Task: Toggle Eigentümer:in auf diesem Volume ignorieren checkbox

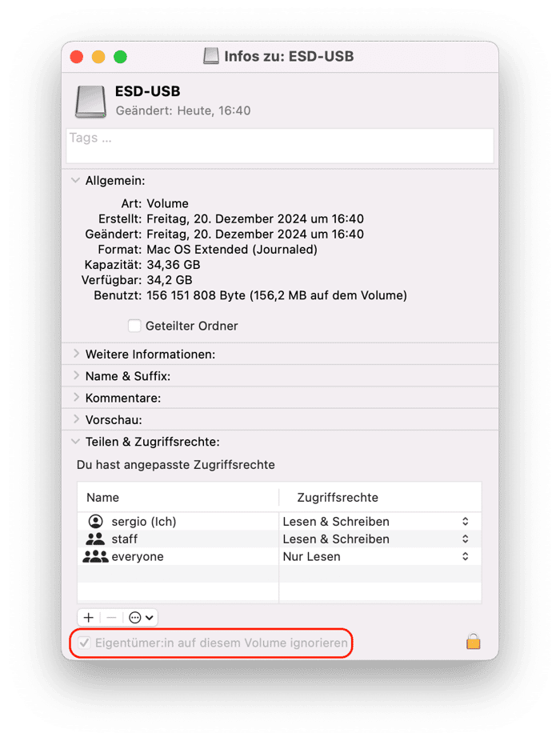Action: 84,643
